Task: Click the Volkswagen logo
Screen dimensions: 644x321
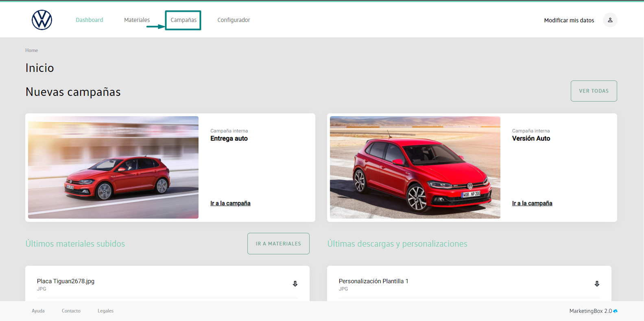Action: point(42,20)
